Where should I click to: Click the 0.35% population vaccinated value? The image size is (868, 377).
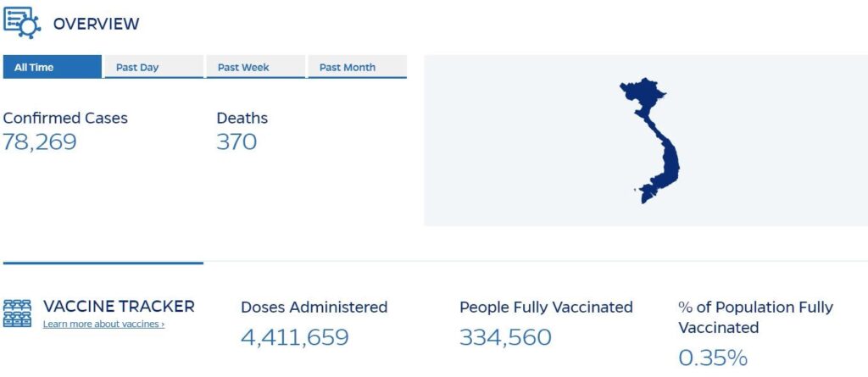point(713,358)
